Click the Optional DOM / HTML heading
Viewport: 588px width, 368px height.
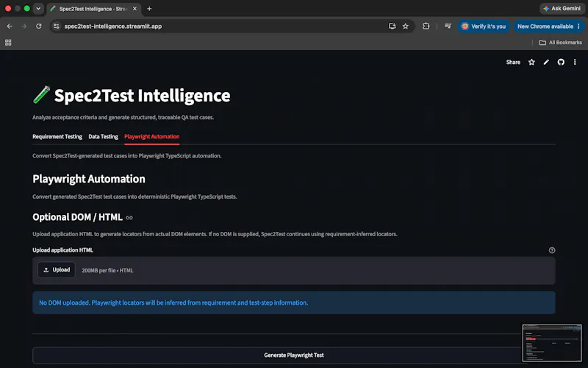click(x=77, y=217)
